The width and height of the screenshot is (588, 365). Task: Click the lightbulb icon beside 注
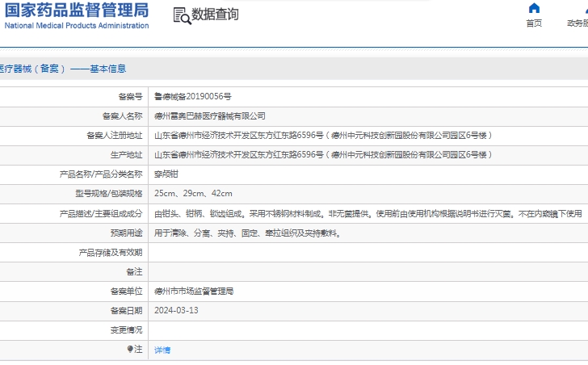point(130,350)
